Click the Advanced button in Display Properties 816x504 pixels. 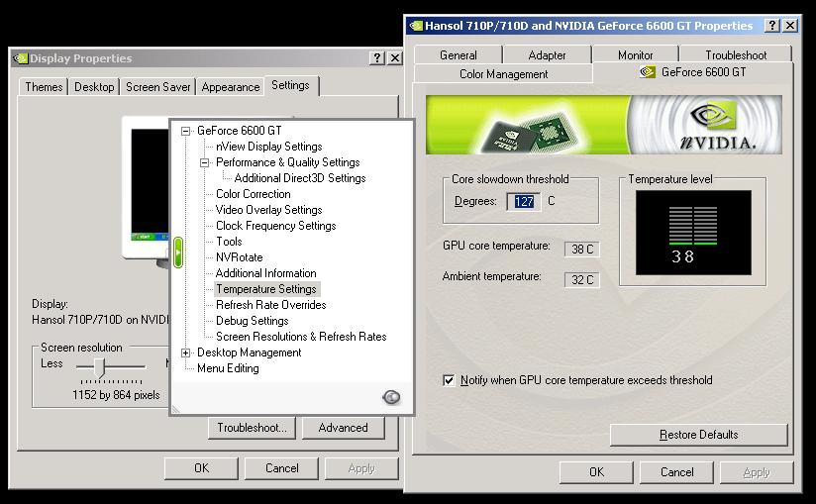click(x=343, y=428)
